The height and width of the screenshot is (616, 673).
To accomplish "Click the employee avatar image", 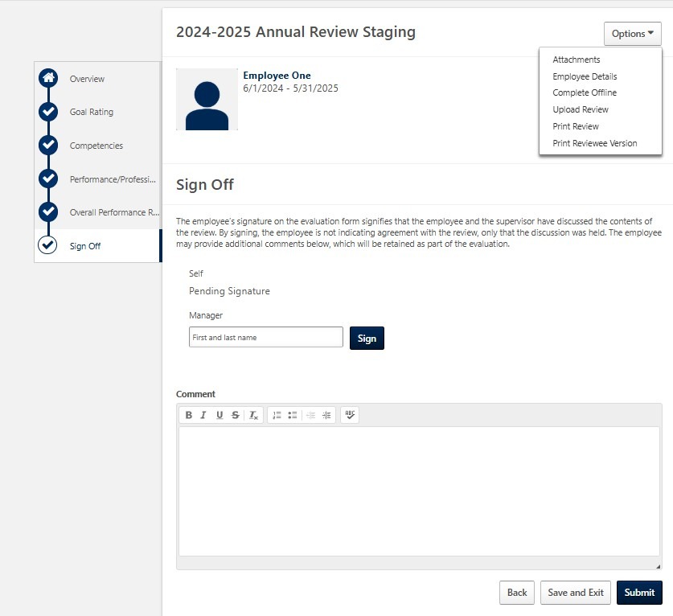I will [x=207, y=99].
